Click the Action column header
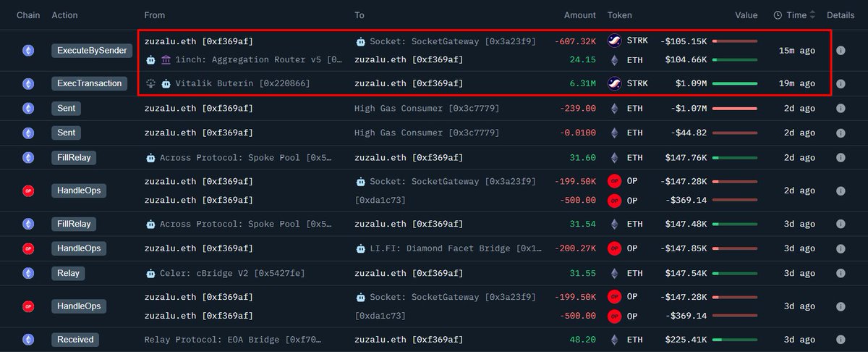 point(65,14)
